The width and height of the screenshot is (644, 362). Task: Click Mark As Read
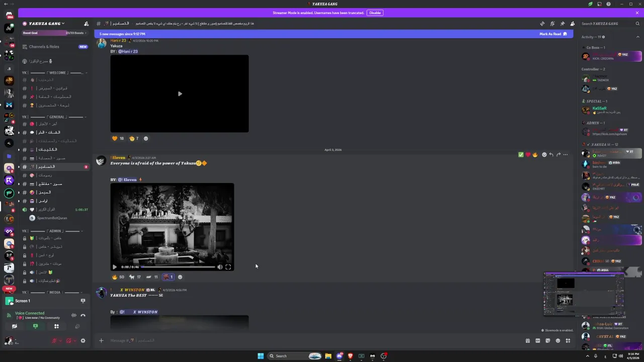(x=553, y=34)
